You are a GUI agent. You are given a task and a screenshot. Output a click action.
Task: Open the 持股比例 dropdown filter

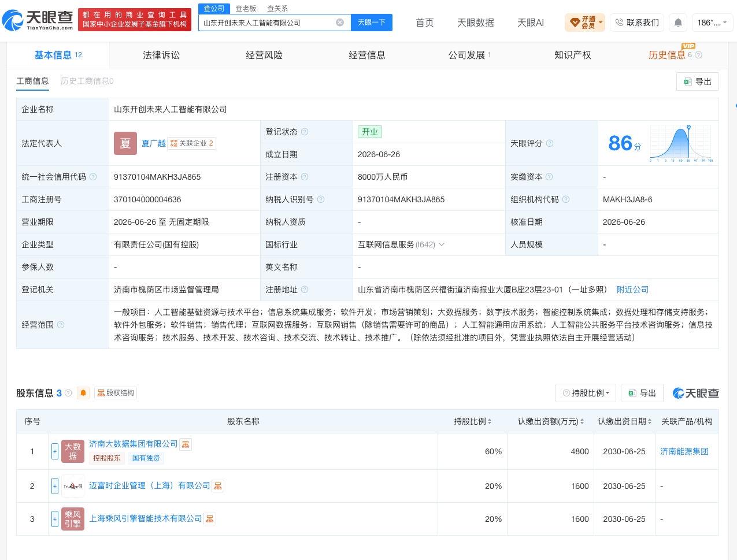(x=586, y=393)
